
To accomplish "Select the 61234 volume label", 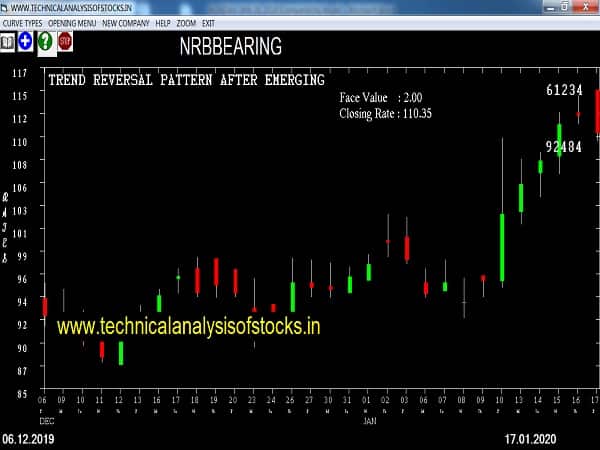I will click(564, 90).
